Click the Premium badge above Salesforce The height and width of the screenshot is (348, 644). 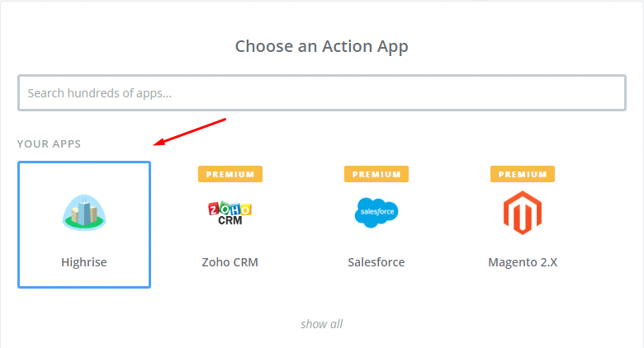[376, 174]
